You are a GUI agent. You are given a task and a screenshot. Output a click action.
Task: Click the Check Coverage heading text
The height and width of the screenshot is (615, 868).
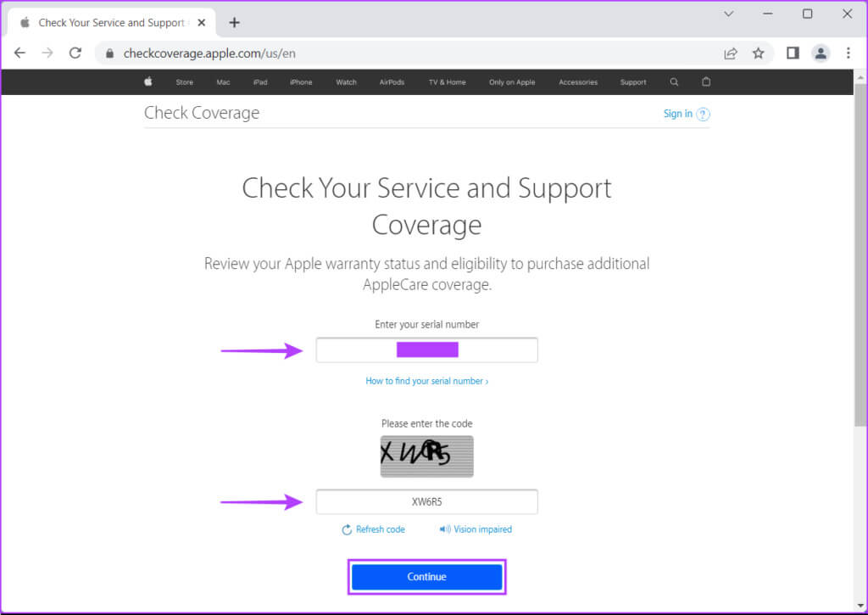[x=202, y=113]
